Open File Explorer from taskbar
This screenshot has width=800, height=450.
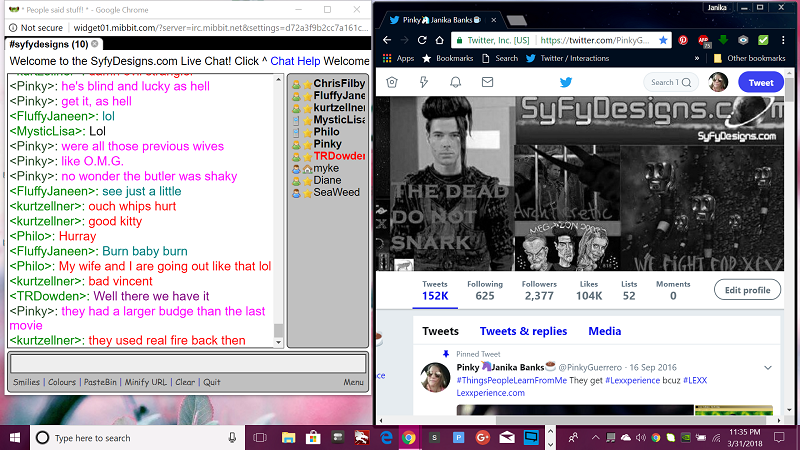288,438
